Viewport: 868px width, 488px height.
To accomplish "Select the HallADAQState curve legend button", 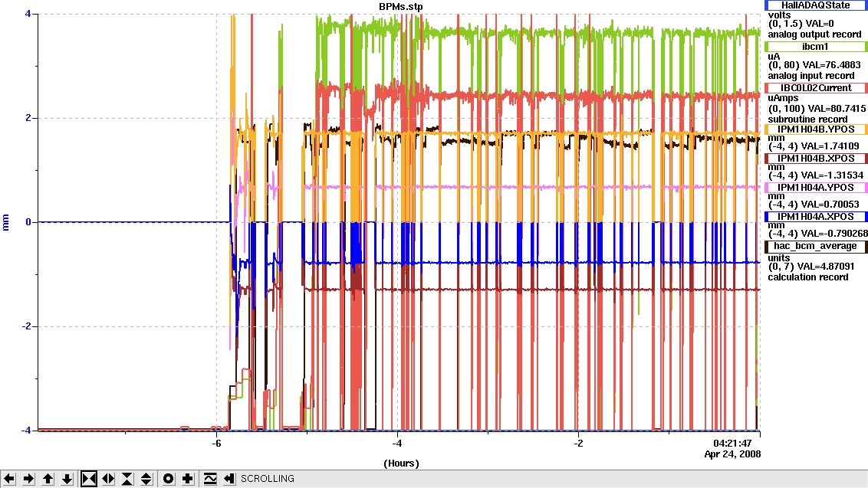I will click(816, 5).
